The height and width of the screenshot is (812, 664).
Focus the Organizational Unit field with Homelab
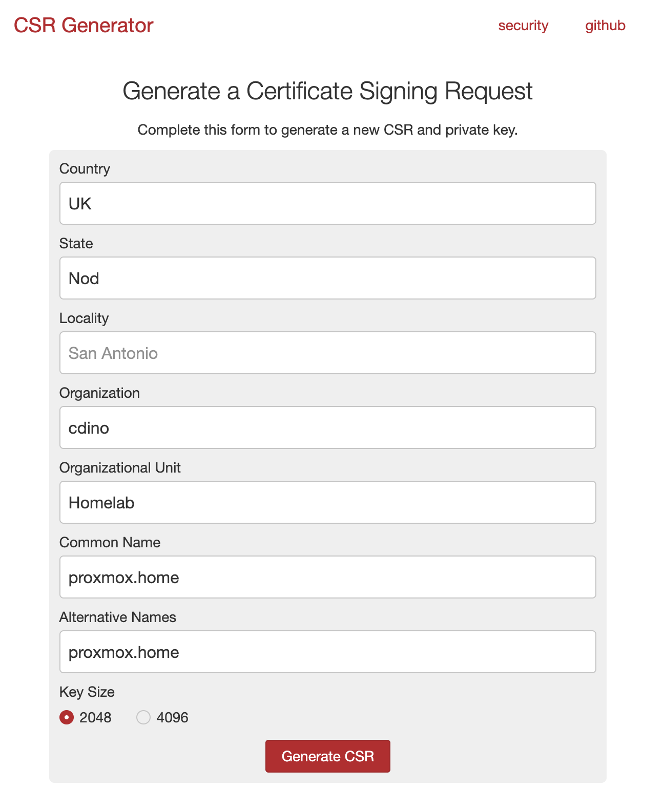[328, 502]
